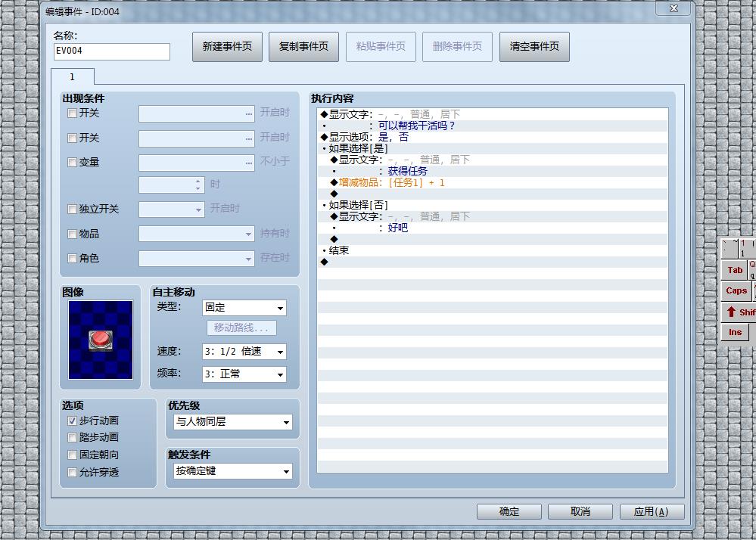Select the 可以帮我干活吗？ text line
756x540 pixels.
pos(493,126)
